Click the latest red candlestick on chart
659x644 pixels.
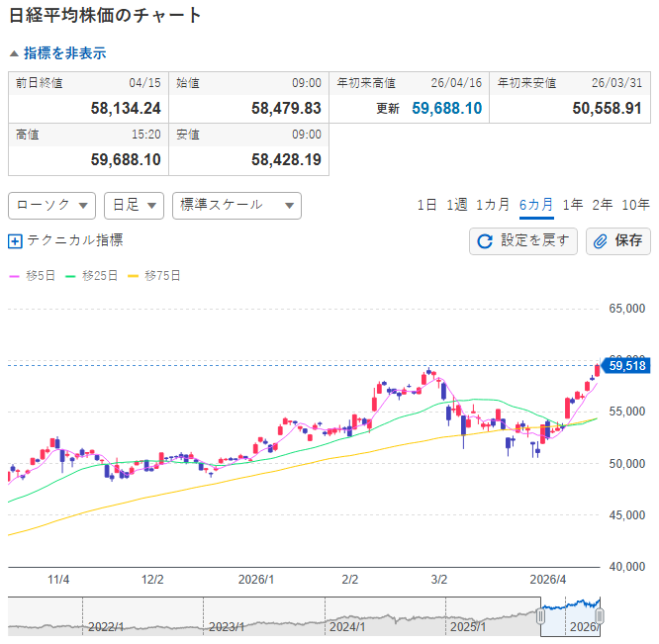coord(598,371)
